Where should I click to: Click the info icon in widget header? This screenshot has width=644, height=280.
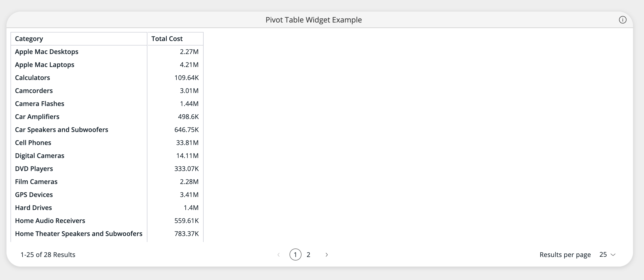[623, 20]
